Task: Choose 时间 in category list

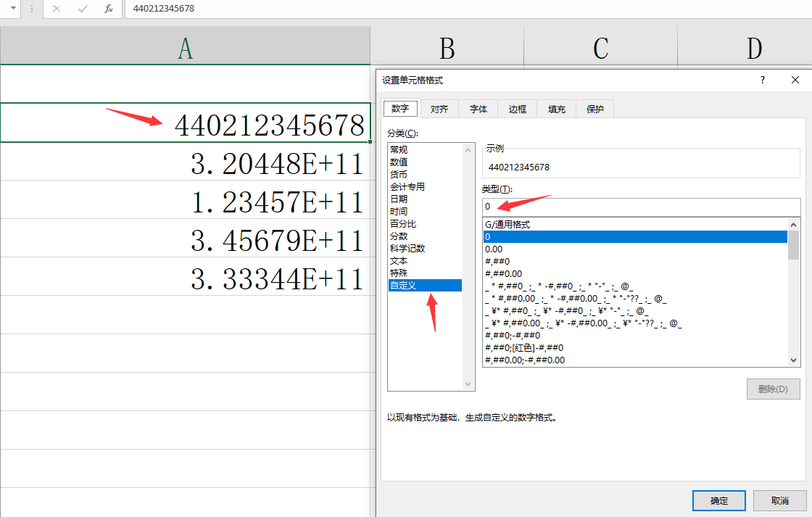Action: [x=425, y=211]
